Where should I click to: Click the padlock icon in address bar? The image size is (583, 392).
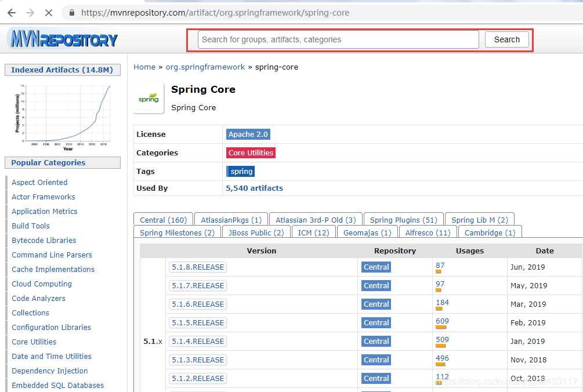point(72,13)
